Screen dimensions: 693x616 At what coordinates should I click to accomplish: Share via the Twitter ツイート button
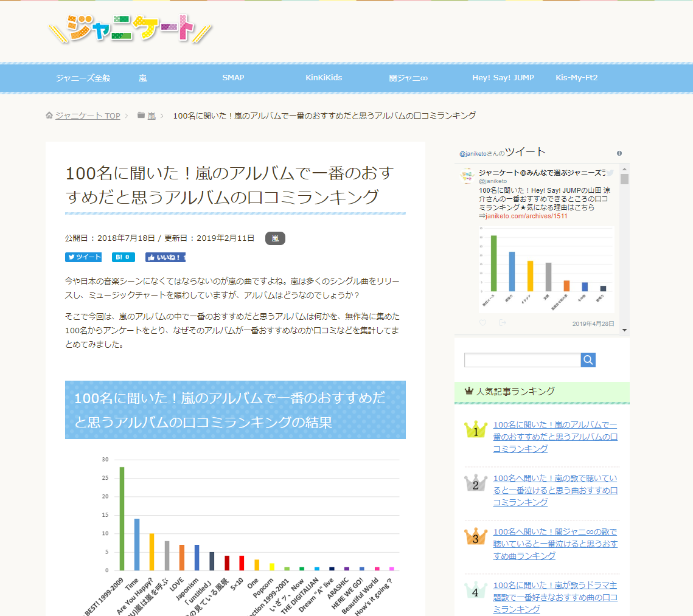[83, 257]
